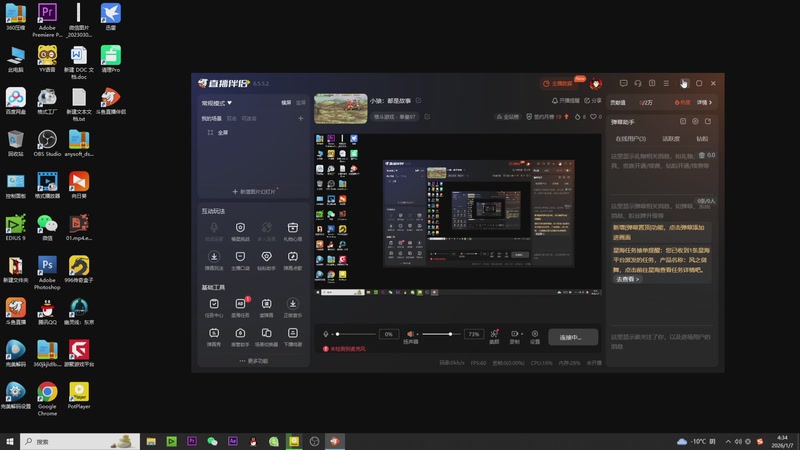Open the 礼物心愿 interactive tool

click(292, 231)
